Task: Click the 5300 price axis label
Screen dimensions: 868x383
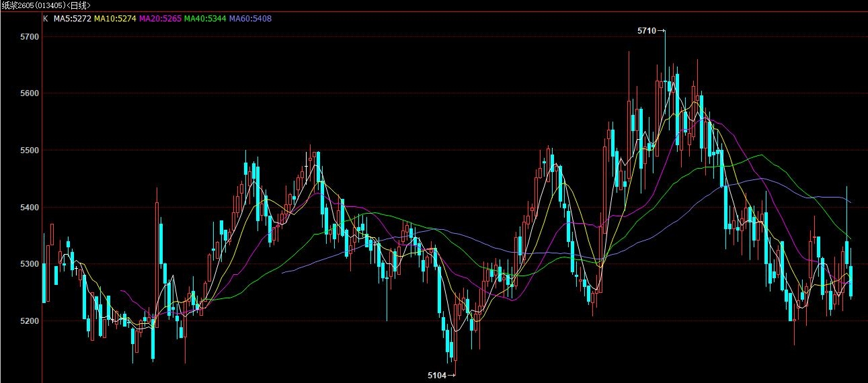Action: click(30, 264)
